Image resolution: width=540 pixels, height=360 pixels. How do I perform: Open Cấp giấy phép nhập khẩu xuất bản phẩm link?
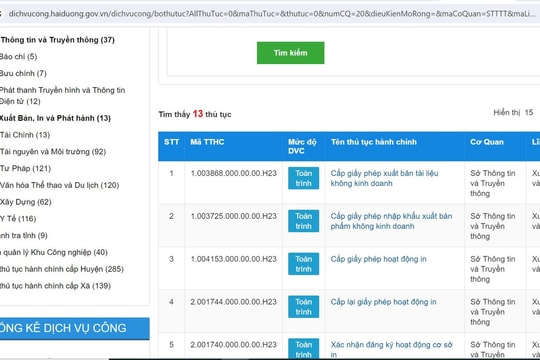point(391,221)
